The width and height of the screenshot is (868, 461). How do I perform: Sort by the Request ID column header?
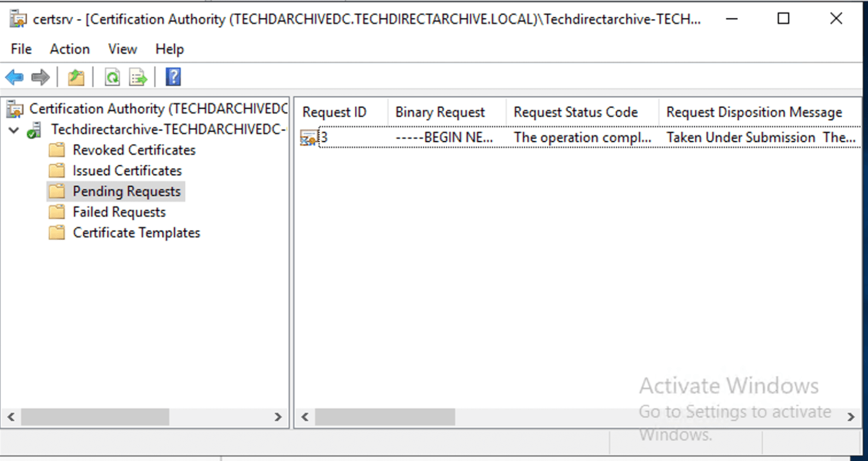click(335, 112)
